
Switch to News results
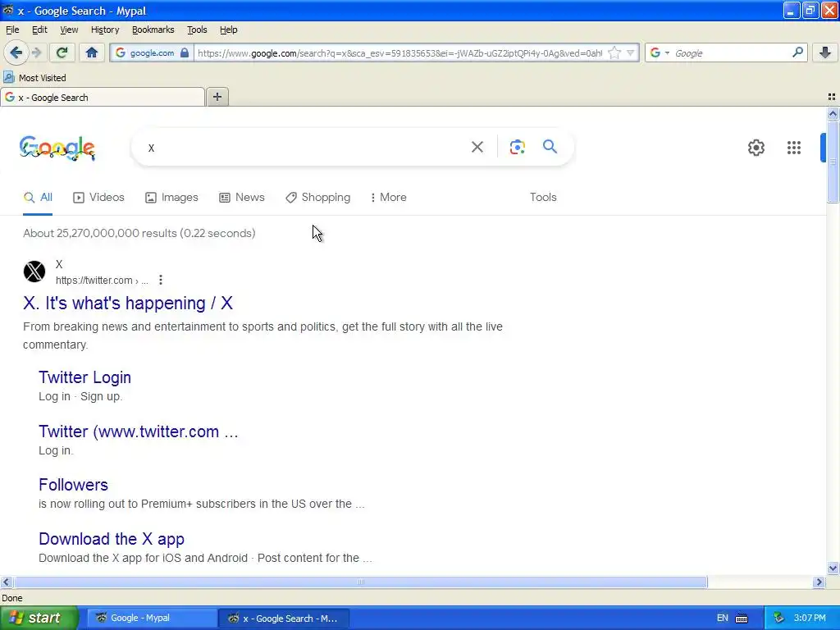click(242, 197)
